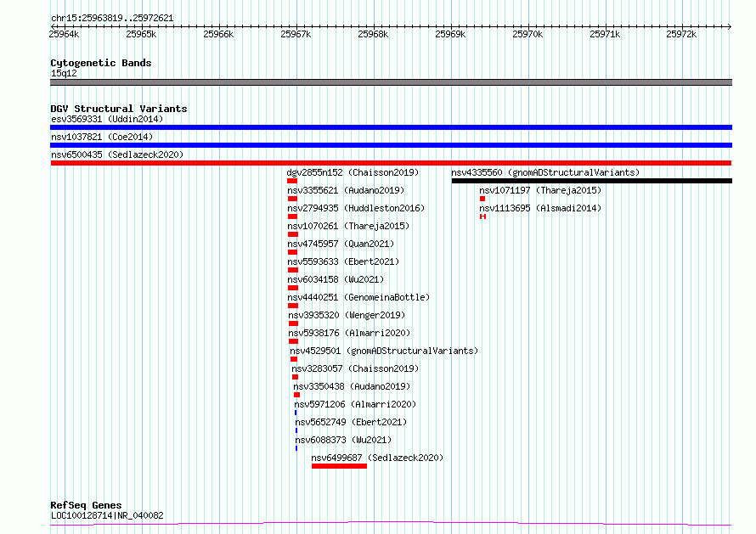The image size is (756, 534).
Task: Open nsv6034158 (Wu2021) variant
Action: coord(336,279)
